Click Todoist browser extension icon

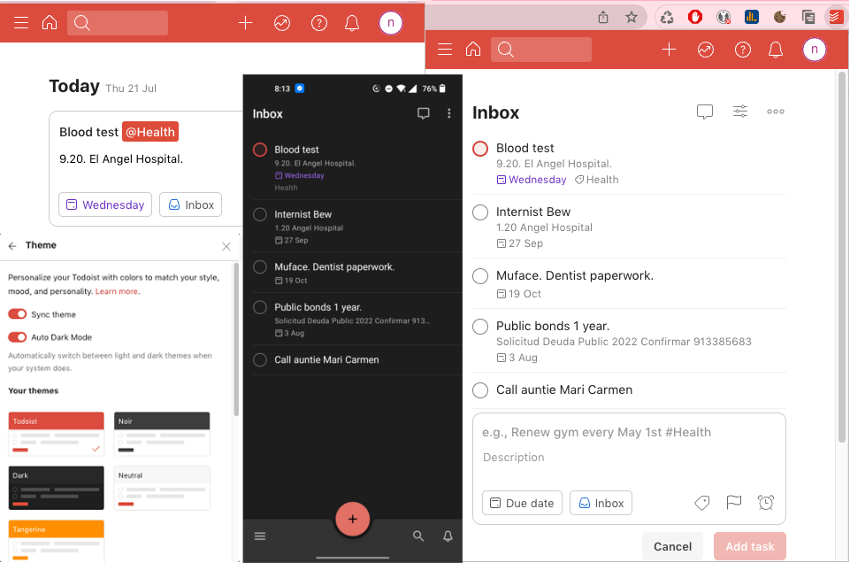835,17
